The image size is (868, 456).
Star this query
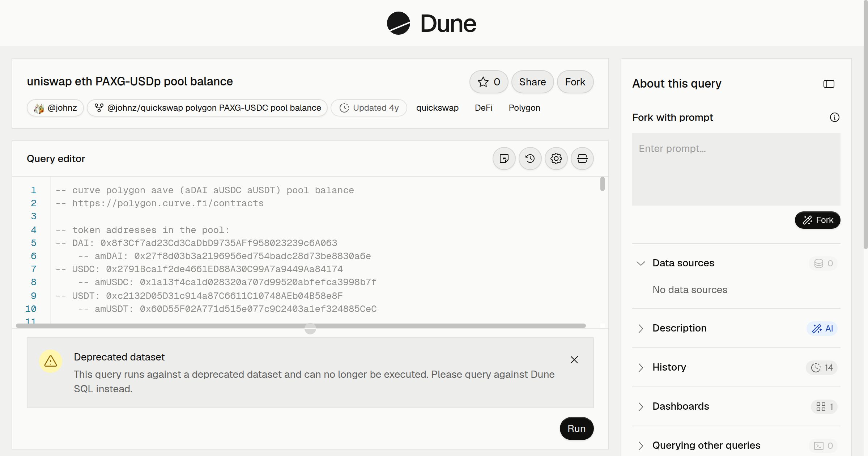point(489,82)
